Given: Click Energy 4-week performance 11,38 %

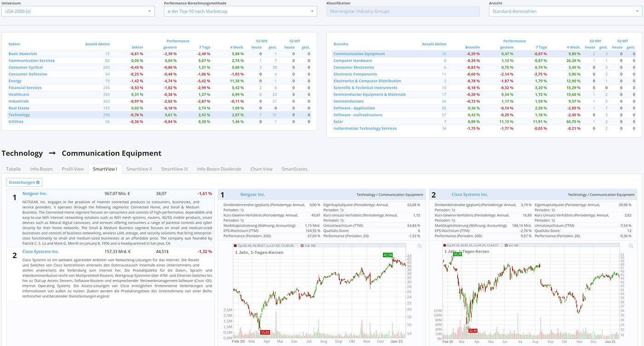Looking at the screenshot, I should point(236,81).
